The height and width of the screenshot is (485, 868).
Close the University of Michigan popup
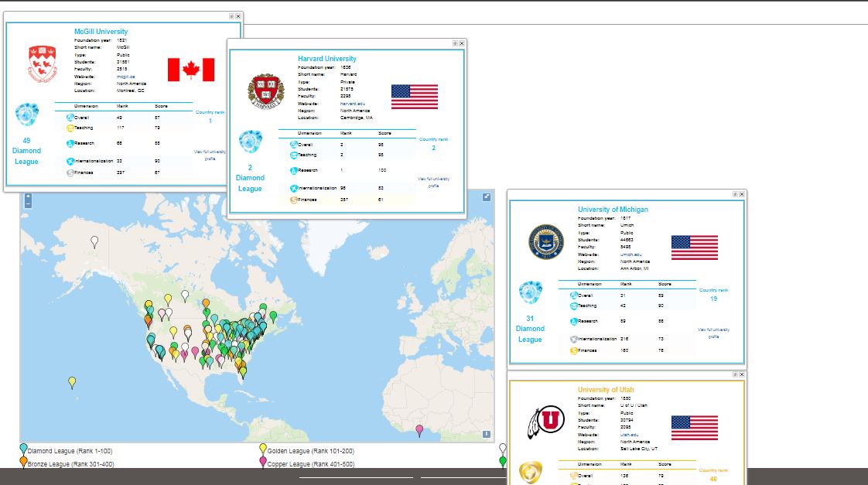click(742, 194)
